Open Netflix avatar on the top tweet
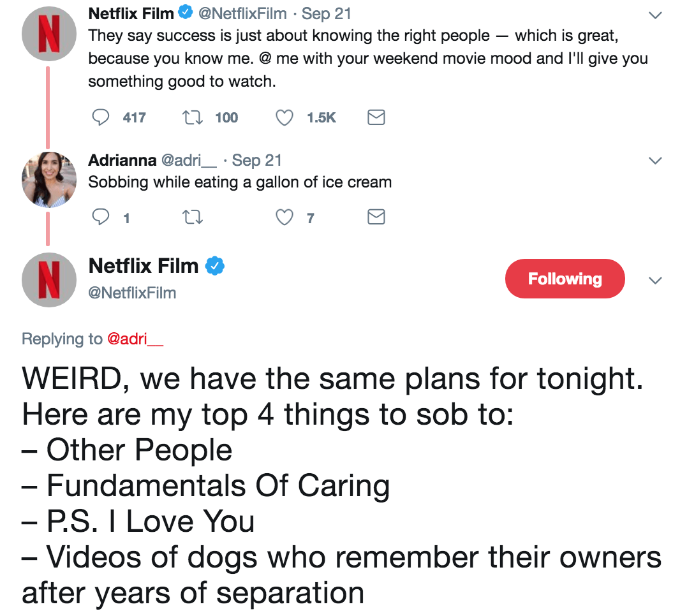The width and height of the screenshot is (680, 616). click(x=49, y=33)
